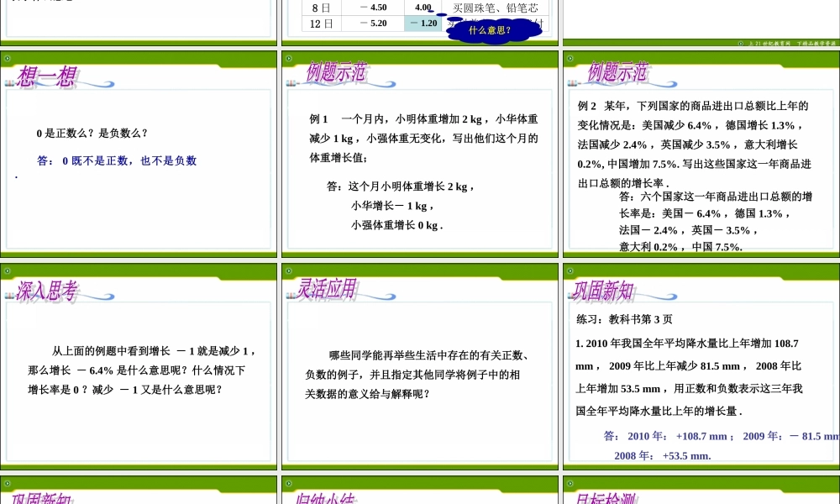
Task: Click the line 答：六个国家这一年商品进出口总额的增
Action: 716,197
